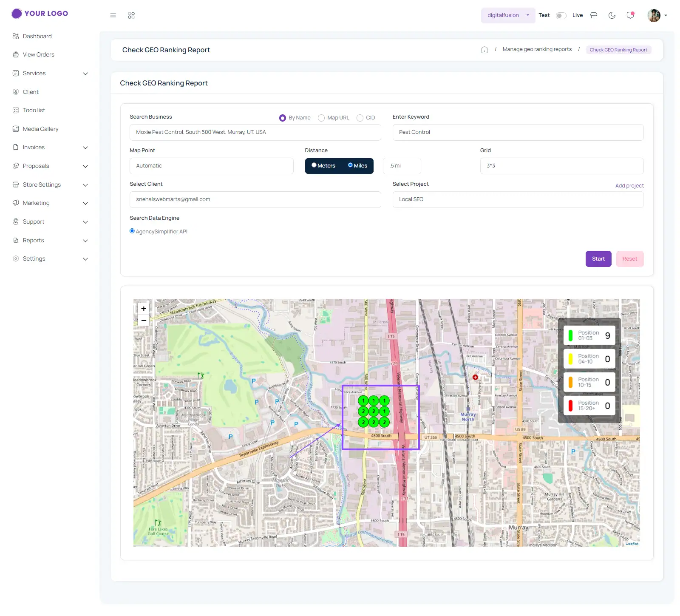Click the Settings gear icon

tap(16, 258)
